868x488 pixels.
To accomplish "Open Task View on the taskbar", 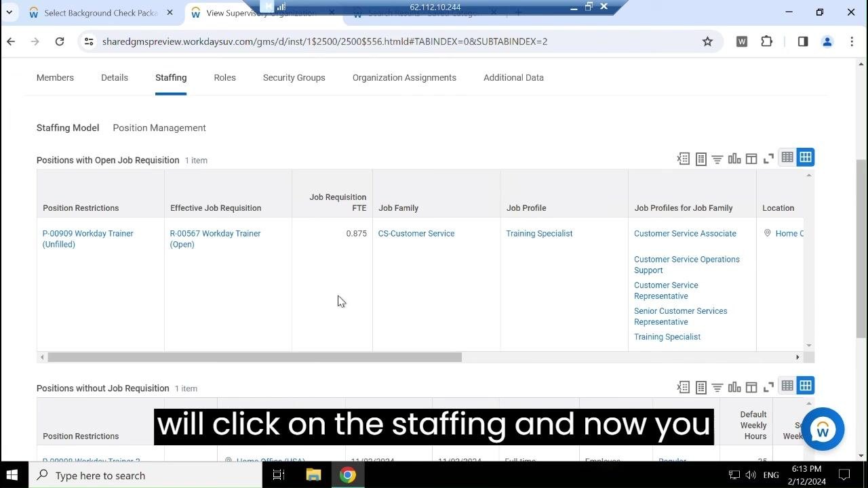I will pos(278,475).
